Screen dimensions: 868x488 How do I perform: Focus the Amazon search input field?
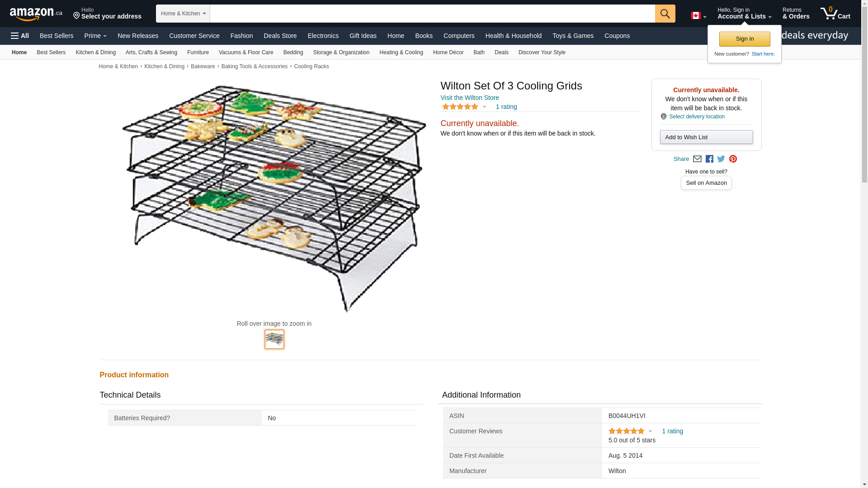click(x=432, y=14)
